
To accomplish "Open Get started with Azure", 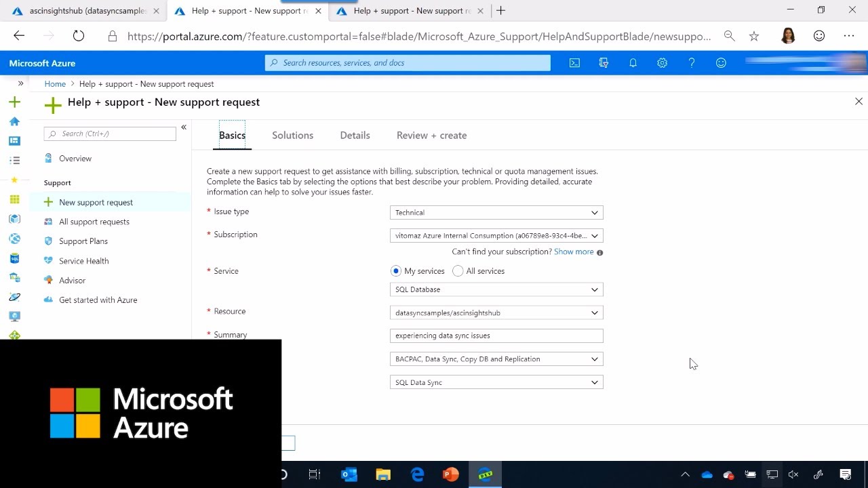I will coord(98,300).
